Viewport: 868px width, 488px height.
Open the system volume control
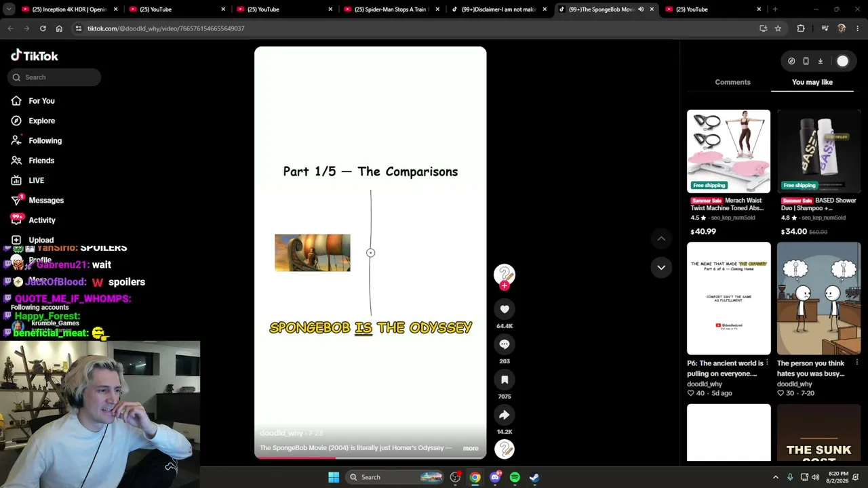[815, 477]
